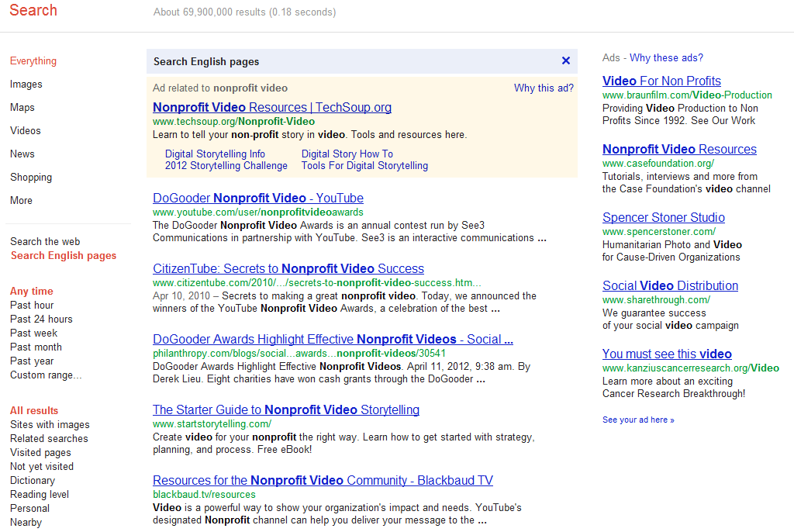Open the DoGooder Nonprofit Video YouTube result
Viewport: 794px width, 532px height.
pos(257,198)
